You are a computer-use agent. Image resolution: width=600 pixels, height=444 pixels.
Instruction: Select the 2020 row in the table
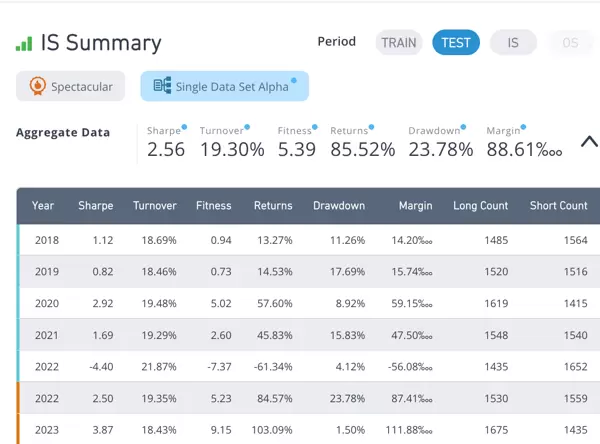[300, 304]
